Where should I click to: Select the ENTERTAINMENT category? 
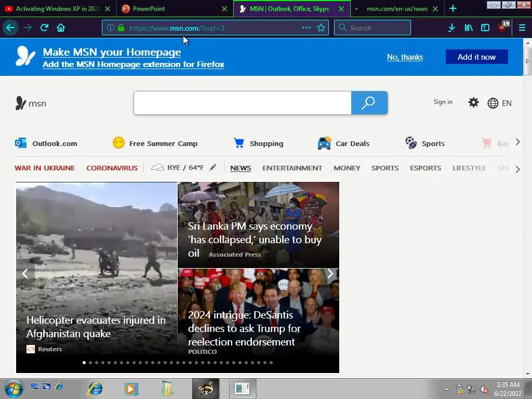[x=292, y=168]
